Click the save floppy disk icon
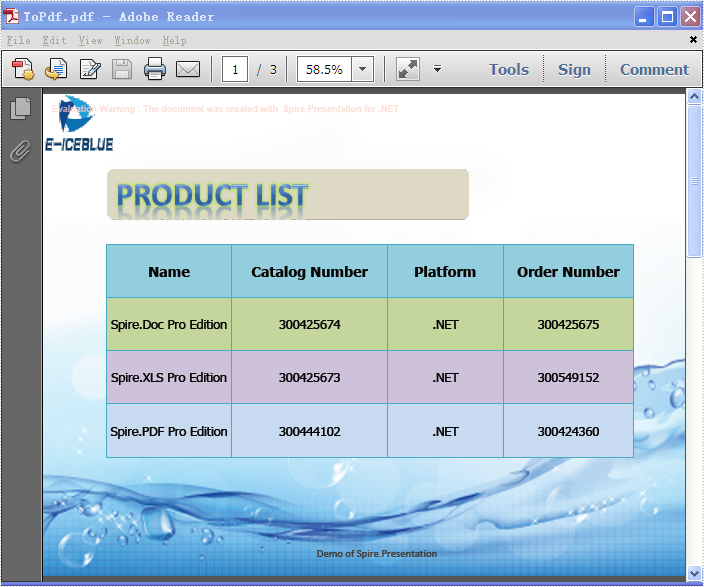Viewport: 704px width, 587px height. (x=122, y=69)
